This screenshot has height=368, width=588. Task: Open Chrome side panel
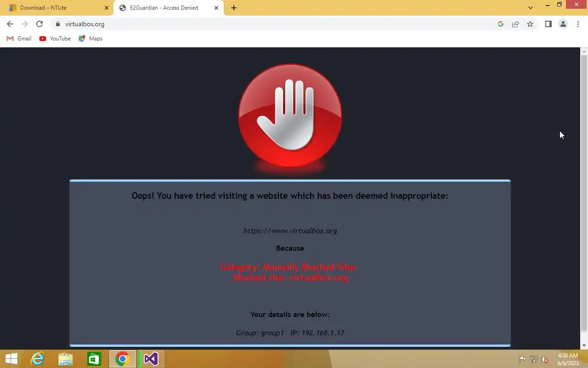pyautogui.click(x=548, y=24)
